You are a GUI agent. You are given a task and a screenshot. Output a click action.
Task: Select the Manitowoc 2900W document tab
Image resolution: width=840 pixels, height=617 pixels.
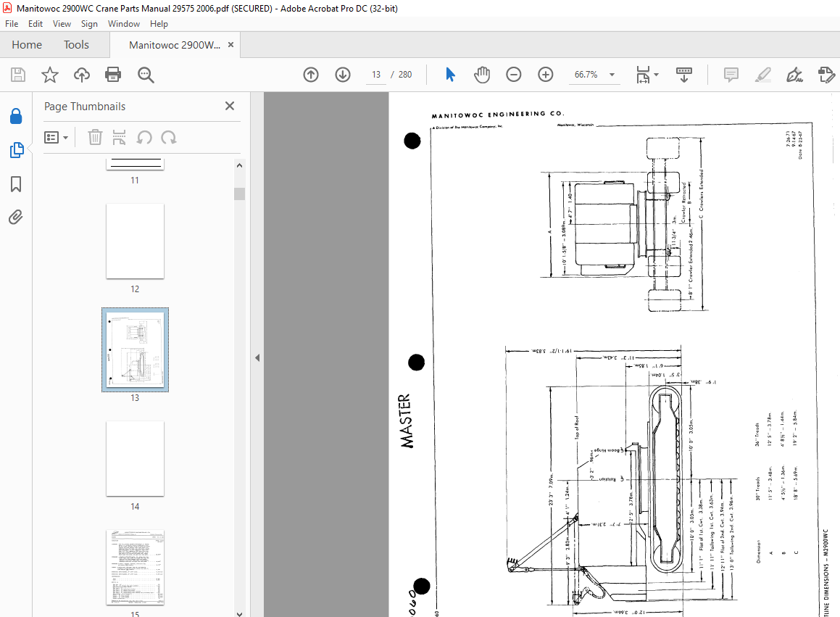pos(175,45)
